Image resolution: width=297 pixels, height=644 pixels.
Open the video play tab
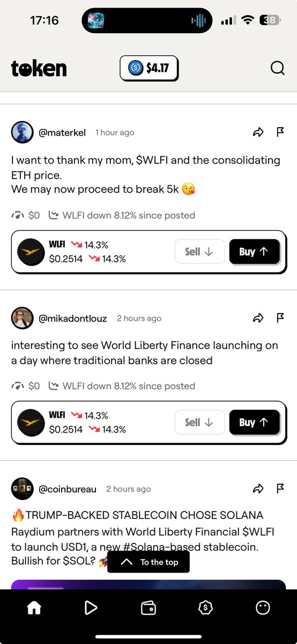[91, 607]
